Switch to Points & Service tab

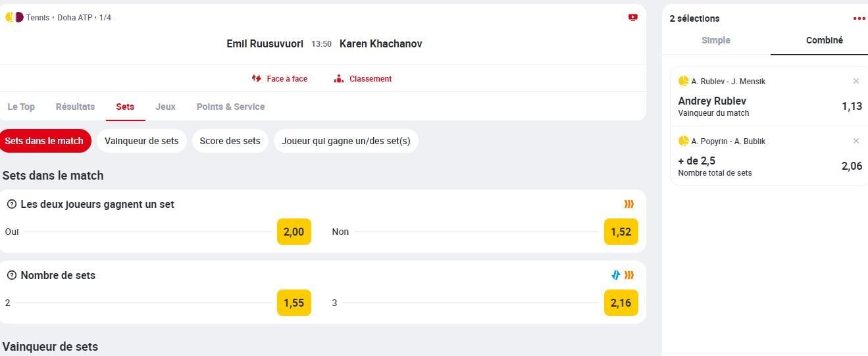point(230,107)
